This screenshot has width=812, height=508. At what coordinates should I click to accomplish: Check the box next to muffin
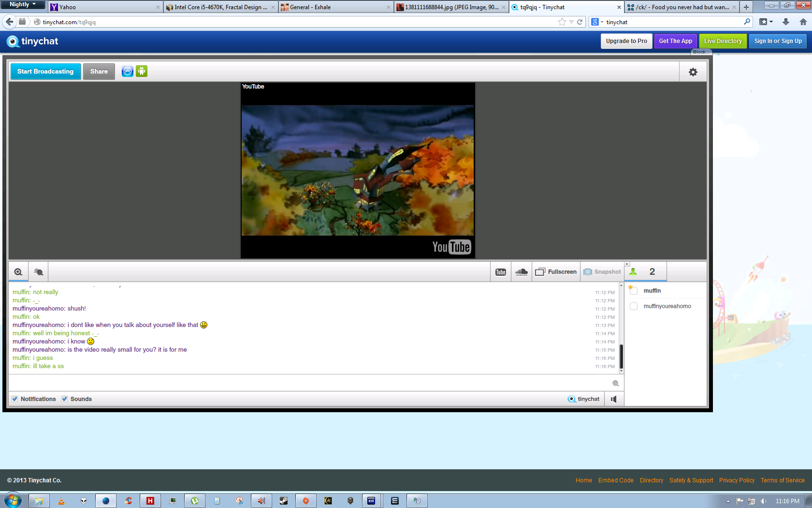click(634, 291)
